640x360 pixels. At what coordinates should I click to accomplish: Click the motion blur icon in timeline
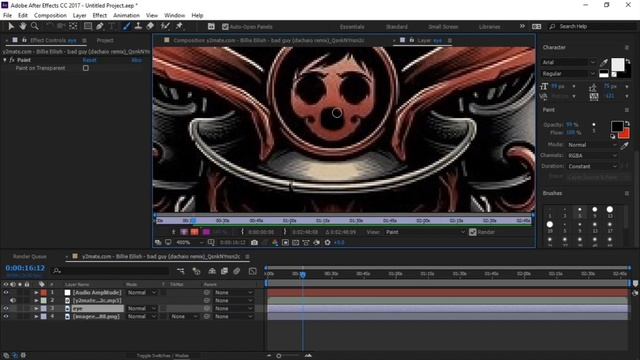(237, 271)
